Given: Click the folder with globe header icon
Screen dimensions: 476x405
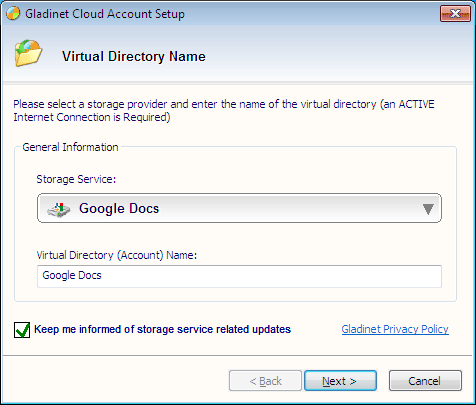Looking at the screenshot, I should coord(28,53).
